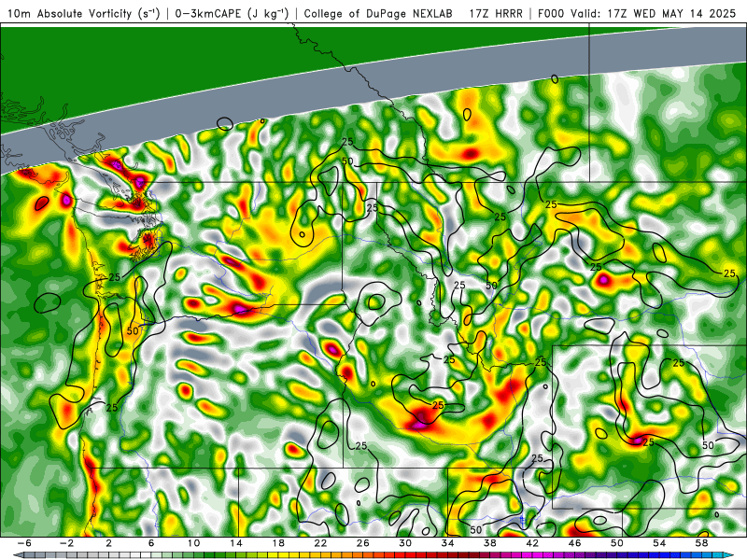Click the '10' color scale label
The height and width of the screenshot is (560, 747).
tap(193, 543)
